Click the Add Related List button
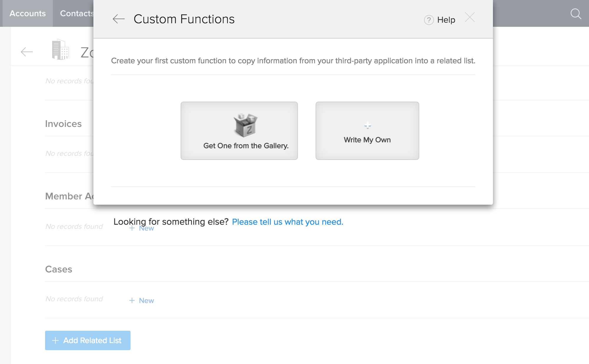The image size is (589, 364). (88, 340)
